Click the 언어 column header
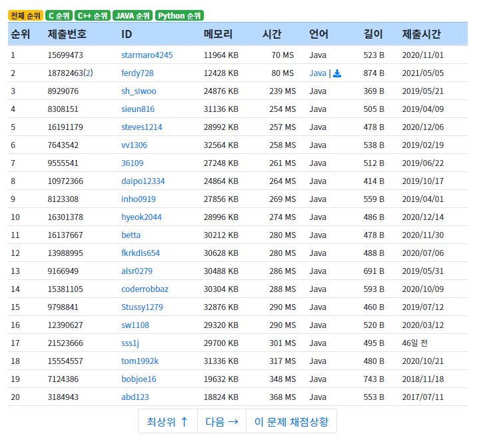 coord(319,34)
